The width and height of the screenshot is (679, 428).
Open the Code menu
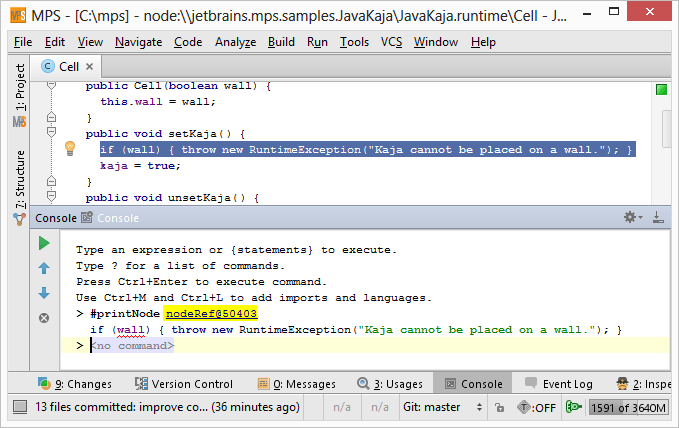pos(188,42)
